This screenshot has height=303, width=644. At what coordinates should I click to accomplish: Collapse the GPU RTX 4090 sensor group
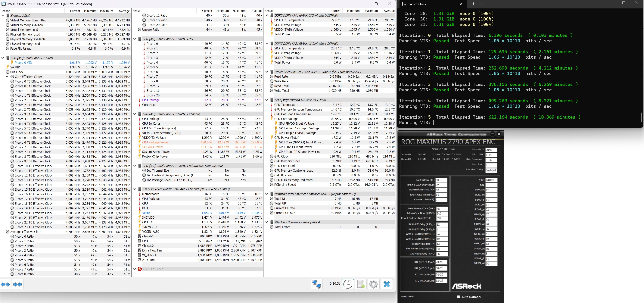tap(267, 100)
